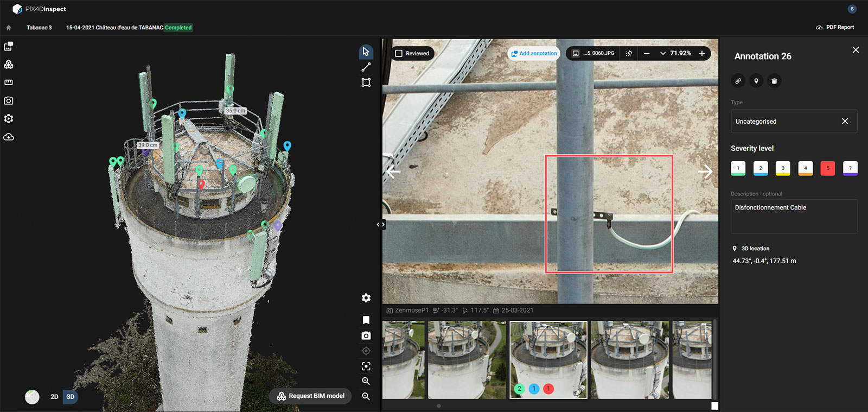Image resolution: width=868 pixels, height=412 pixels.
Task: Go to the home icon
Action: point(9,28)
